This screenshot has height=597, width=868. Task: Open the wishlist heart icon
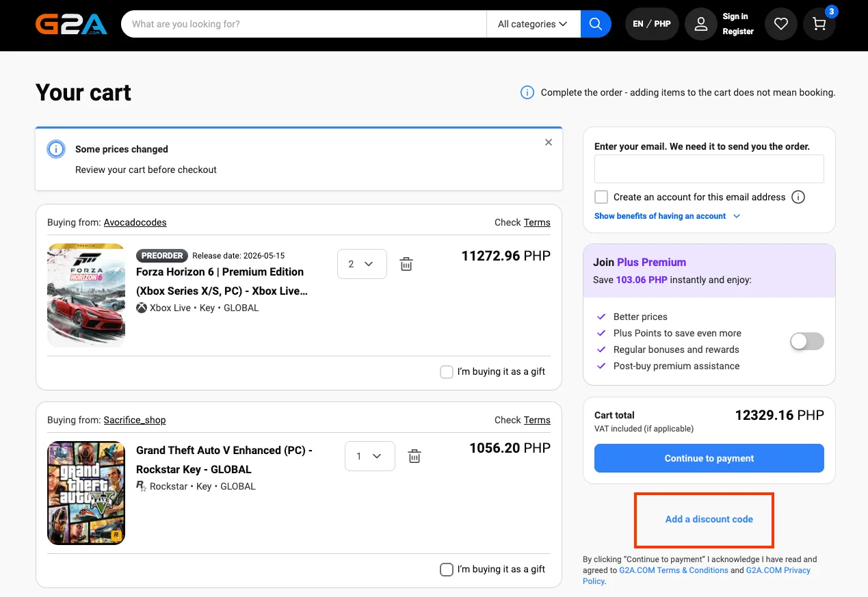point(781,24)
